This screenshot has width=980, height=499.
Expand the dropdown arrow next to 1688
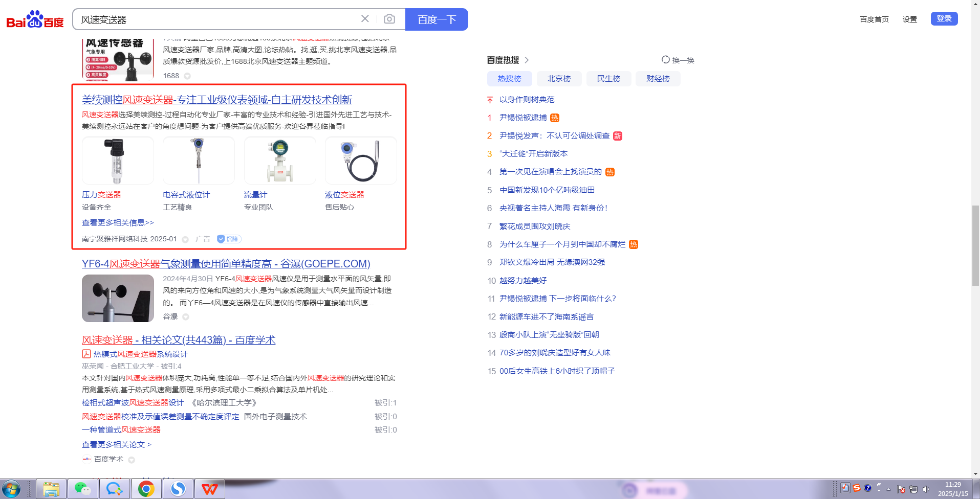[187, 76]
